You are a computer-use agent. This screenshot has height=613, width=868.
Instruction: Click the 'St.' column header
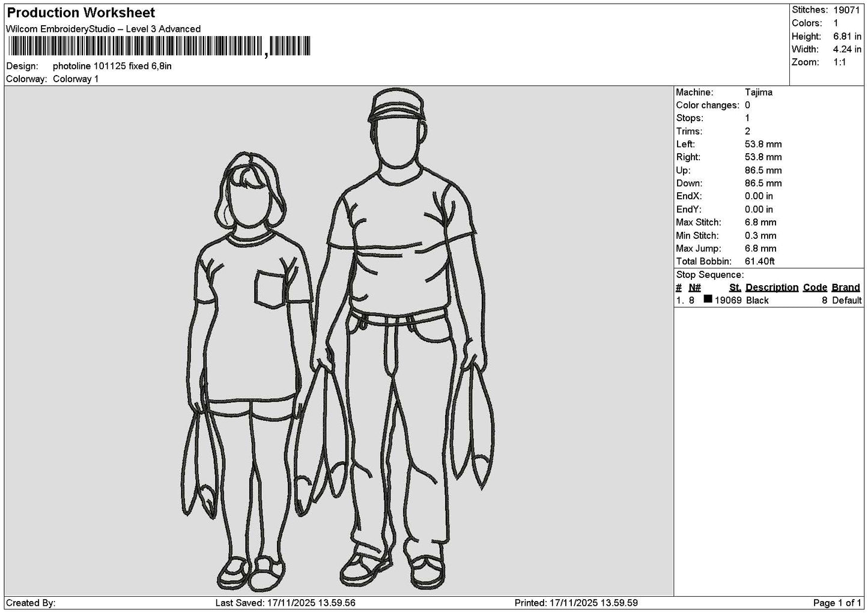735,288
